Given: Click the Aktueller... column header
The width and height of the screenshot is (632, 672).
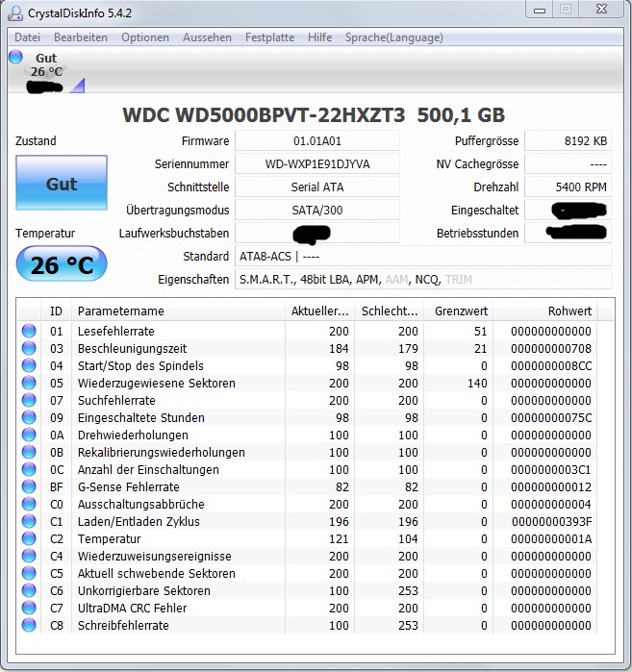Looking at the screenshot, I should coord(319,311).
